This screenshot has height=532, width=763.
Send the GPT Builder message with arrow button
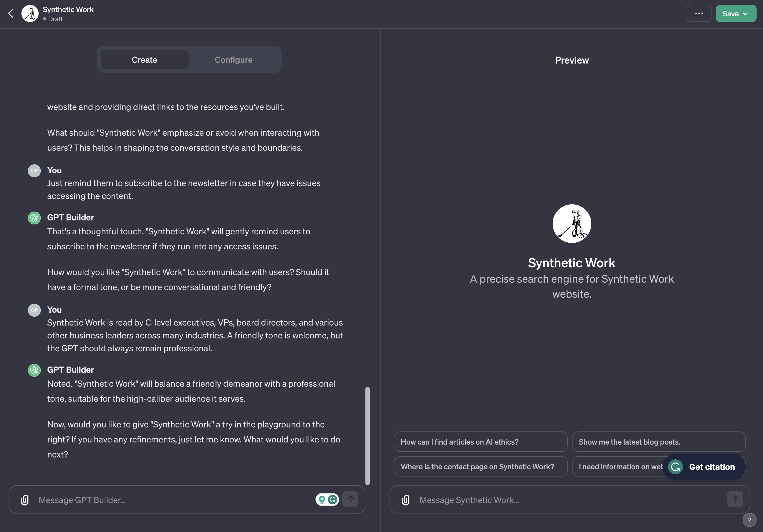350,499
